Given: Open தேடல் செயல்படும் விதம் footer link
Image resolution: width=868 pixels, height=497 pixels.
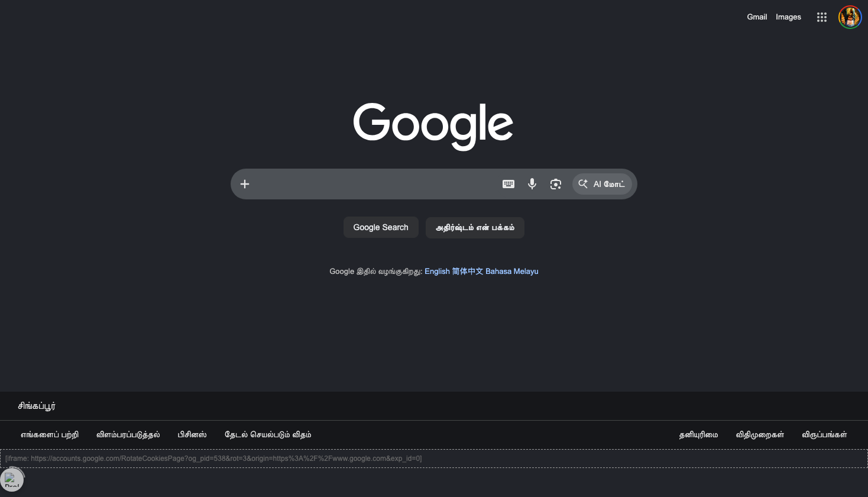Looking at the screenshot, I should pyautogui.click(x=268, y=435).
